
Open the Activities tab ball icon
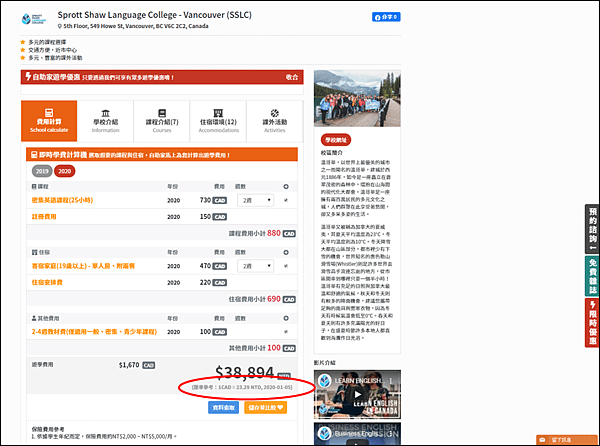(275, 113)
